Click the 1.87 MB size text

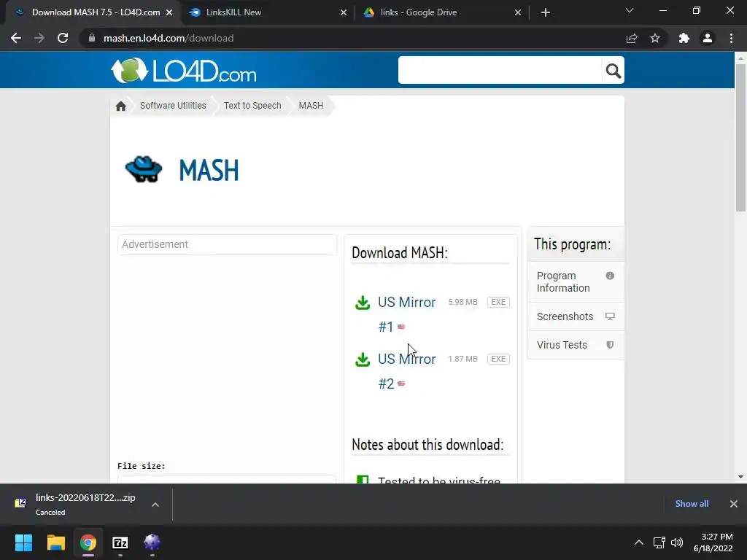tap(462, 359)
